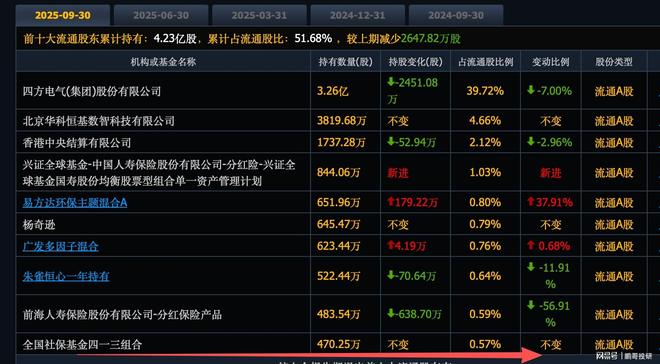Open 朱雀恒心一年持有 fund link
The image size is (660, 364).
pos(66,276)
